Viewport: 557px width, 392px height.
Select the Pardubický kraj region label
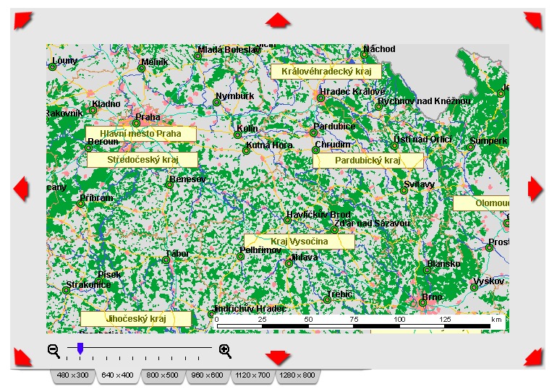click(368, 161)
